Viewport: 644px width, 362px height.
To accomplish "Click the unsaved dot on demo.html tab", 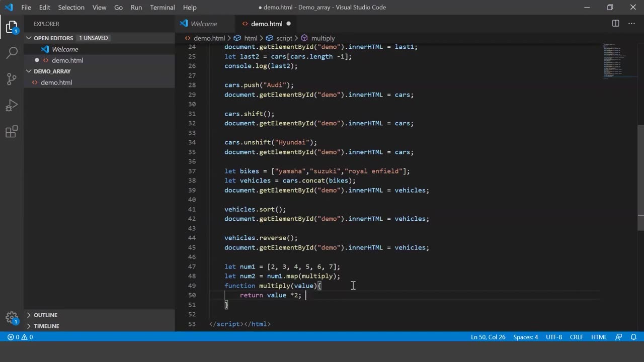I will [x=289, y=24].
